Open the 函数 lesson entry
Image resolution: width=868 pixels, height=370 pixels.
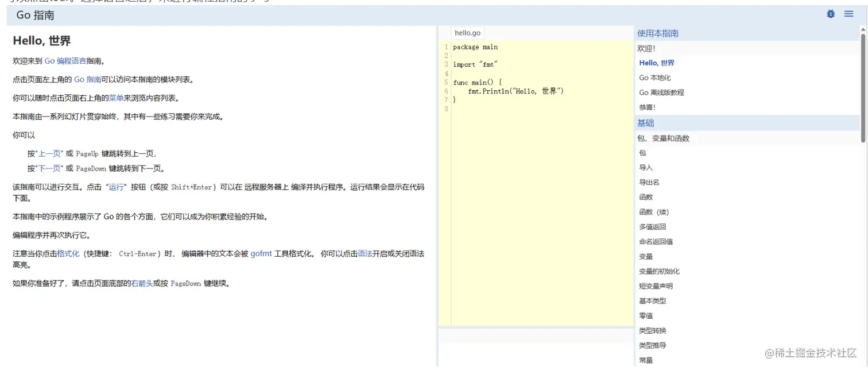[x=646, y=197]
